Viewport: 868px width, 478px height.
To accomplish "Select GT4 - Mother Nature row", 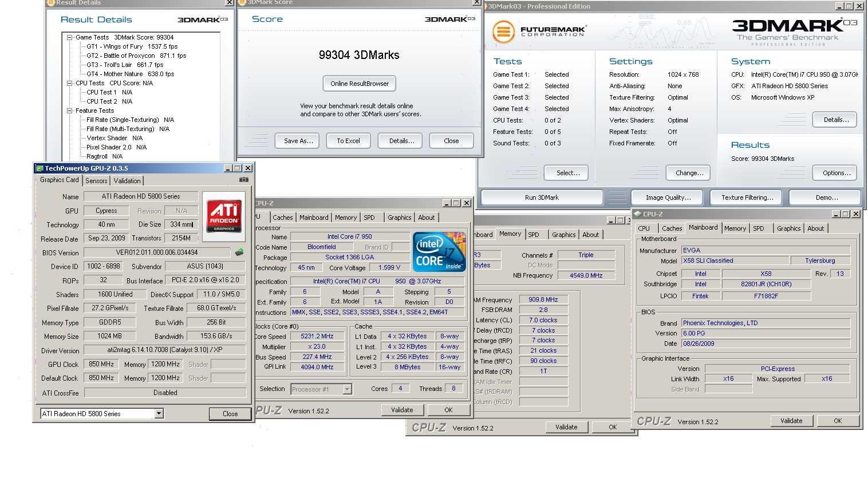I will [130, 74].
